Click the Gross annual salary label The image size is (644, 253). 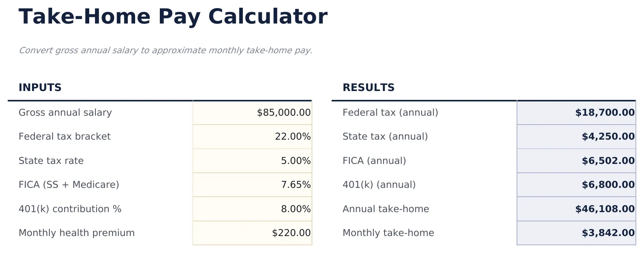pyautogui.click(x=65, y=113)
